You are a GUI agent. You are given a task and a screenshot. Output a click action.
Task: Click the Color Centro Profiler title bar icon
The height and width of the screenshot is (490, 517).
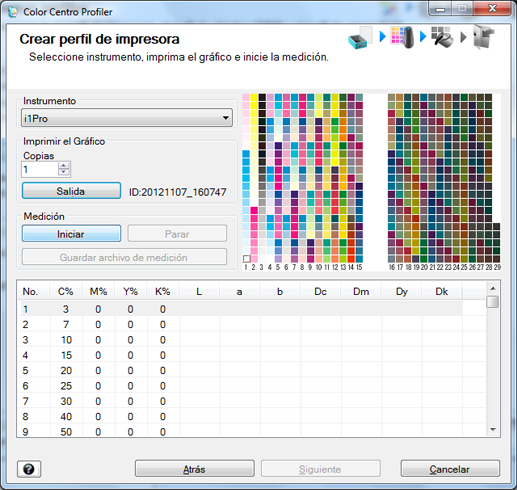click(x=13, y=12)
